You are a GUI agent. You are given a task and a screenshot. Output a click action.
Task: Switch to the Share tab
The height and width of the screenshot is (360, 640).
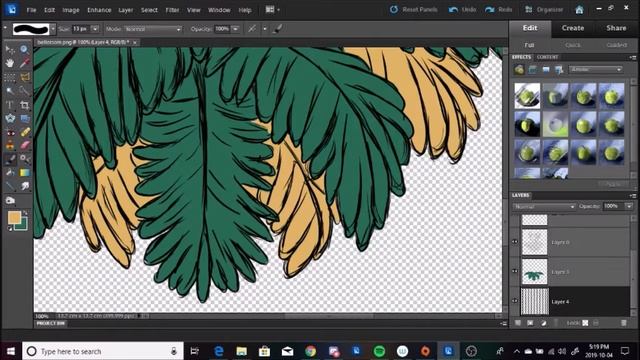tap(616, 28)
